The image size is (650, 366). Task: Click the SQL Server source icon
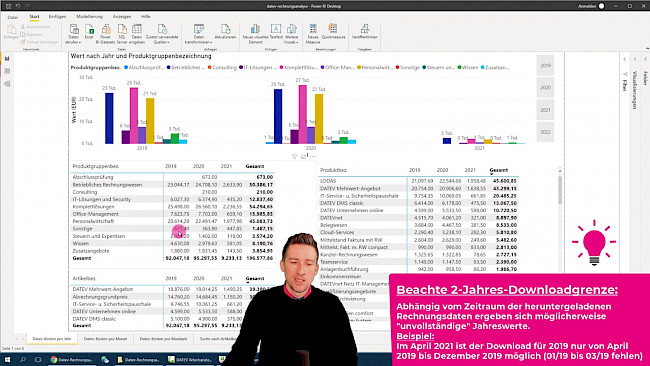click(x=122, y=34)
